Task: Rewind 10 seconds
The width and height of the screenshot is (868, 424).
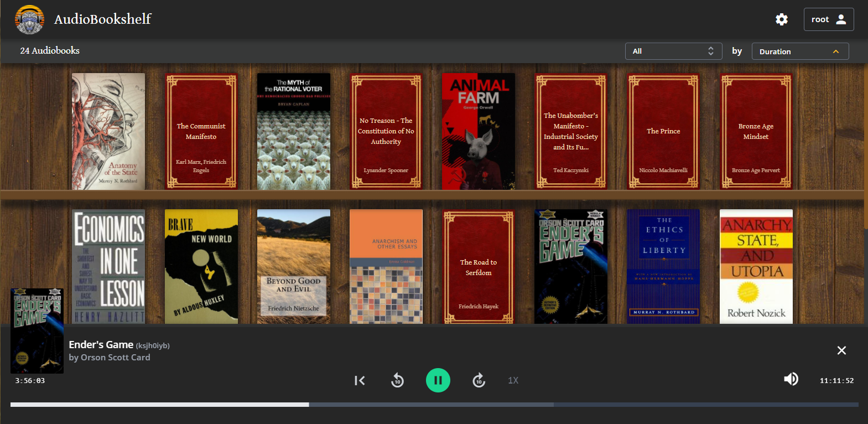Action: click(397, 380)
